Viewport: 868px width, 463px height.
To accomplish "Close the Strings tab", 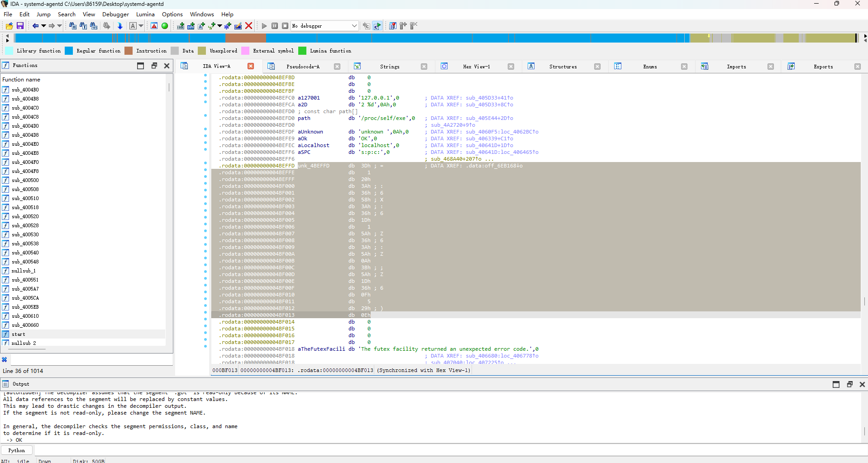I will [x=424, y=67].
